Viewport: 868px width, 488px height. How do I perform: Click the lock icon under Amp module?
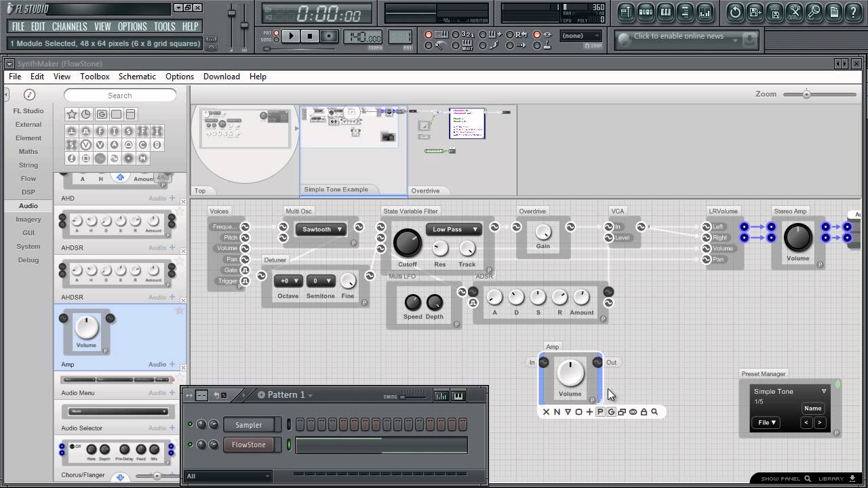644,411
